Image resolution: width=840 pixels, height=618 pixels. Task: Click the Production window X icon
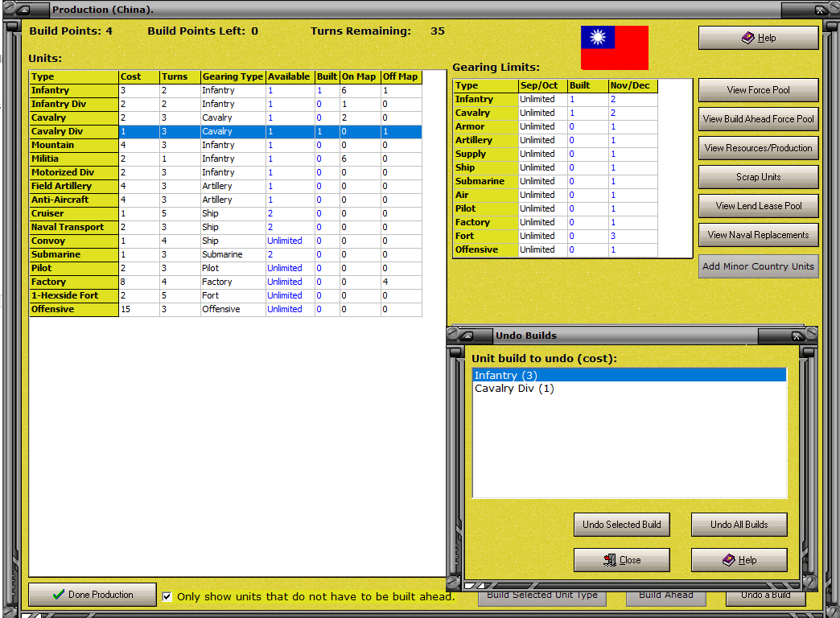(x=820, y=10)
